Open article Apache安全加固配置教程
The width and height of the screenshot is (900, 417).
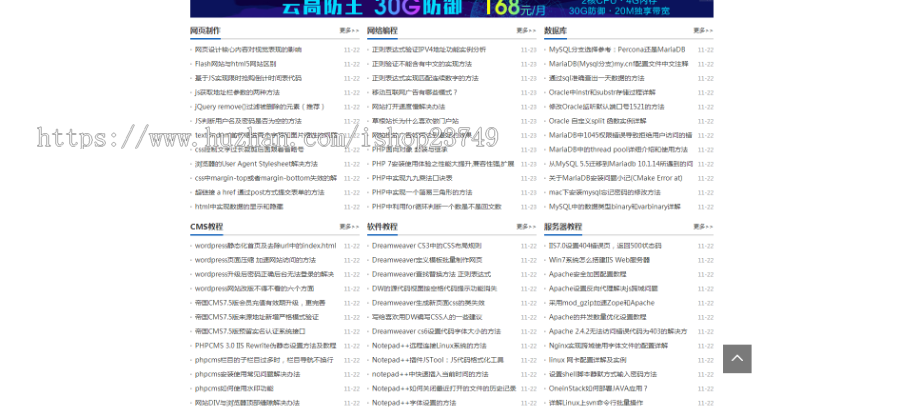click(x=588, y=274)
